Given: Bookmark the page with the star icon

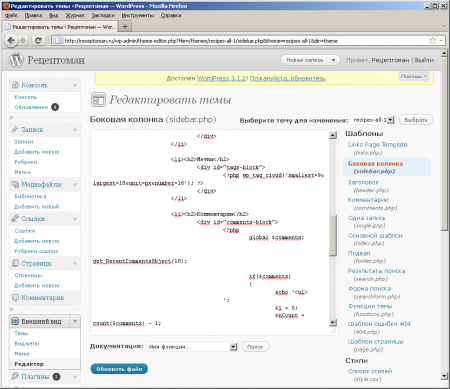Looking at the screenshot, I should coord(432,41).
